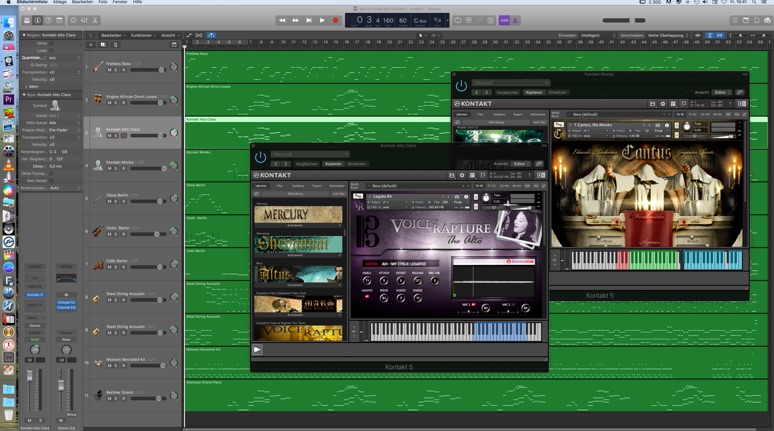Show the Smart Controls pane
The height and width of the screenshot is (431, 774).
[73, 20]
